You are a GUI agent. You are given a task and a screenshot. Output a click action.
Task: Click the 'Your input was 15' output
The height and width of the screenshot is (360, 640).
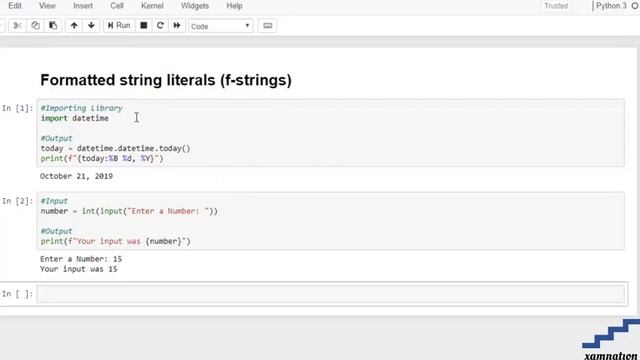[79, 269]
